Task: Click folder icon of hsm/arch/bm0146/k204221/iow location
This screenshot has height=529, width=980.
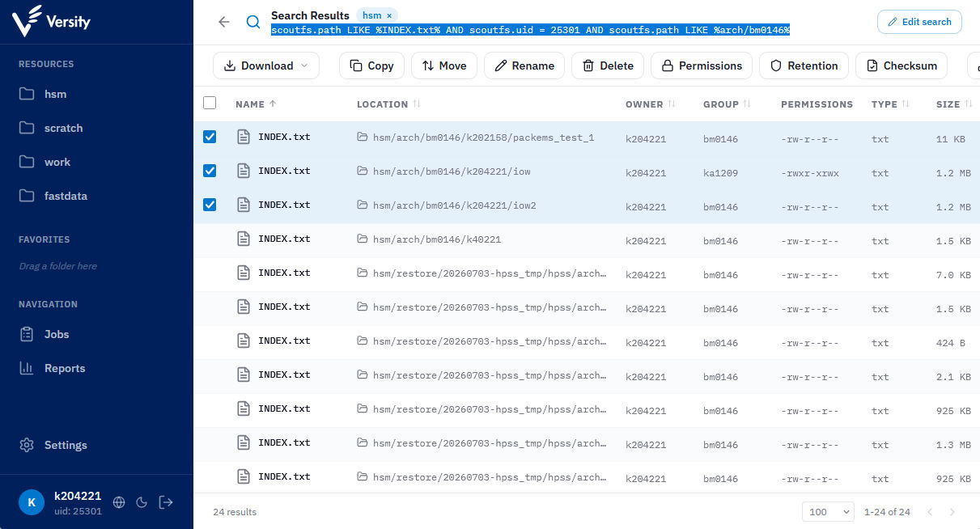Action: 363,171
